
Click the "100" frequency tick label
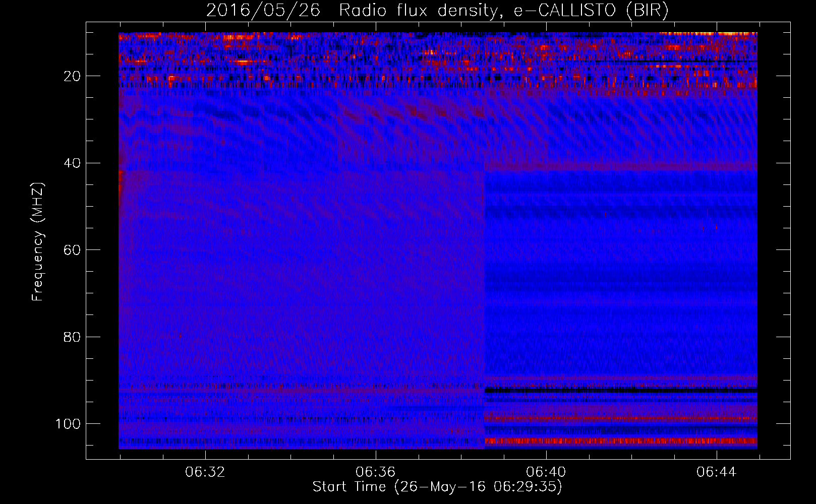point(68,423)
